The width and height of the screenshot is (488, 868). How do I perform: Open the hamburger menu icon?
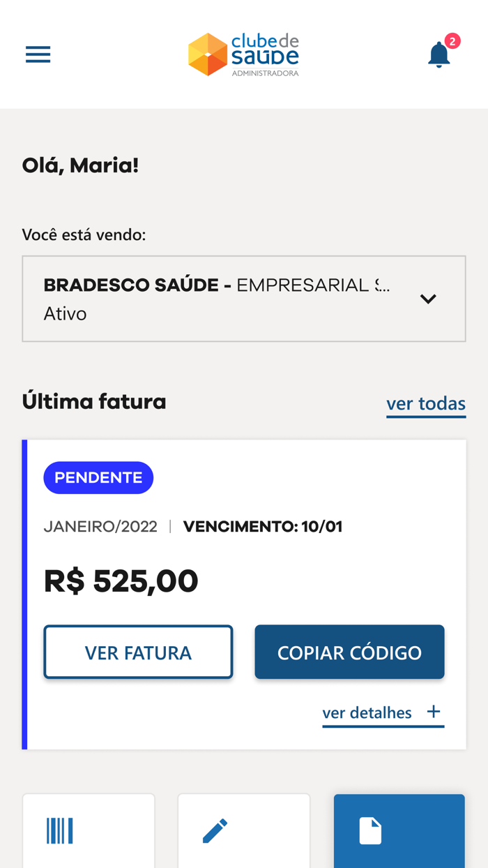(38, 54)
